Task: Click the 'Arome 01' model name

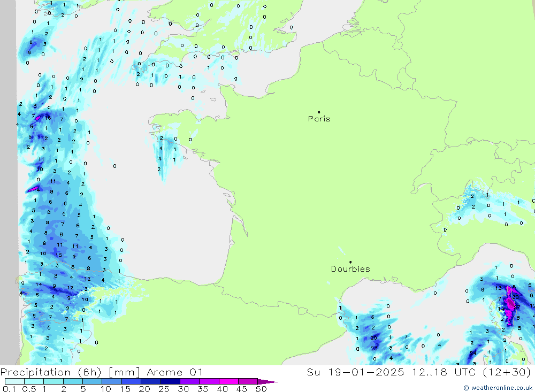Action: [175, 372]
